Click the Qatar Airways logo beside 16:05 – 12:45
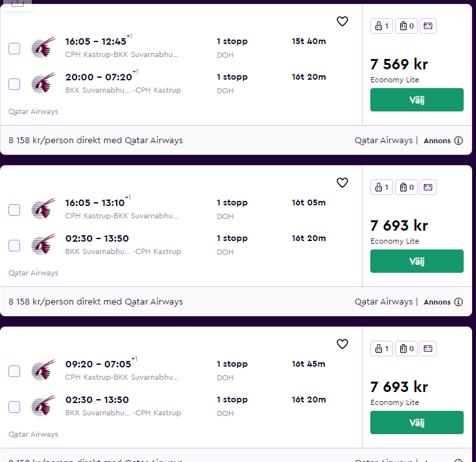476x462 pixels. pyautogui.click(x=42, y=49)
